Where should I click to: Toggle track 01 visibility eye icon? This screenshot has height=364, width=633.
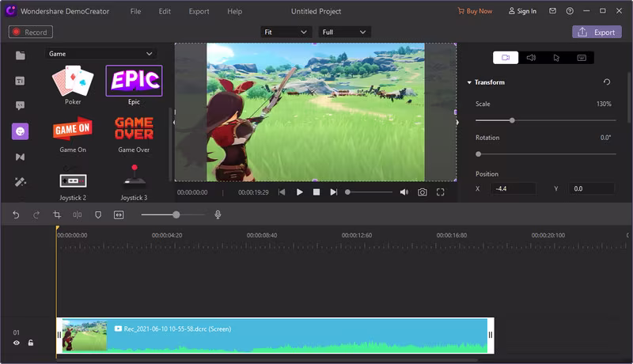point(16,343)
